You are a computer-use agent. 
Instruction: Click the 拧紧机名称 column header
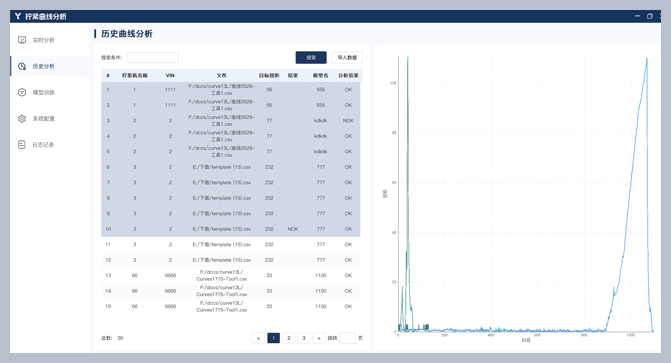coord(134,75)
